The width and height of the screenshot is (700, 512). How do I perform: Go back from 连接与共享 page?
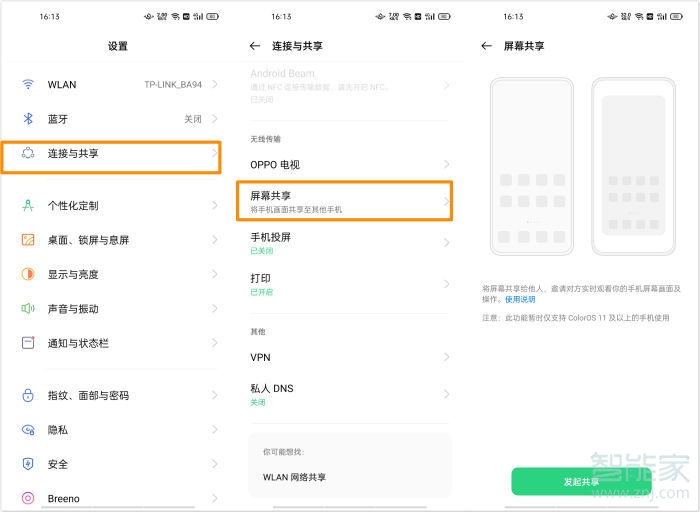pyautogui.click(x=255, y=46)
